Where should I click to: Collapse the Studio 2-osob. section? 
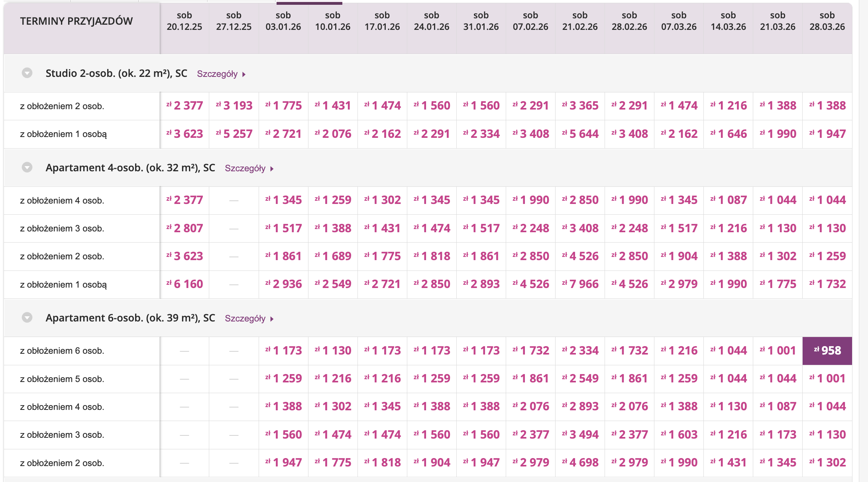pyautogui.click(x=27, y=73)
